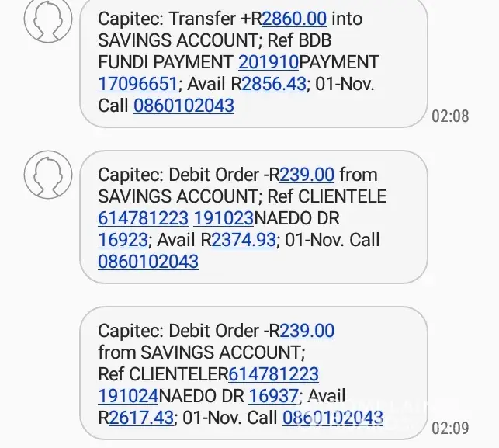Screen dimensions: 499x448
Task: Tap the 2617.43 balance link
Action: (x=140, y=418)
